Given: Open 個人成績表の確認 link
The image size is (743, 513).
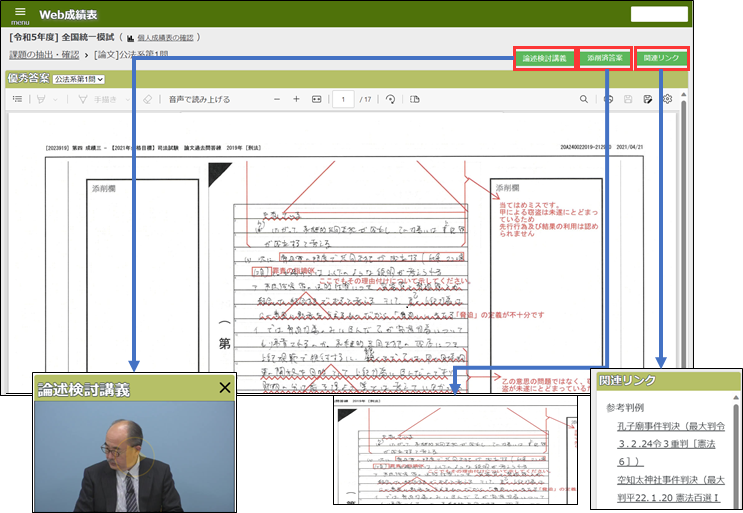Looking at the screenshot, I should click(x=165, y=36).
